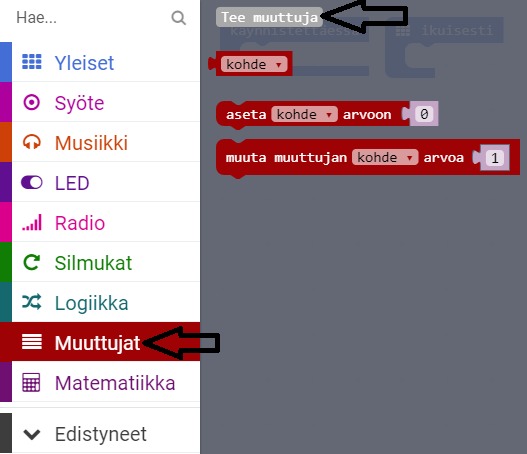
Task: Click the Syöte target icon
Action: 32,102
